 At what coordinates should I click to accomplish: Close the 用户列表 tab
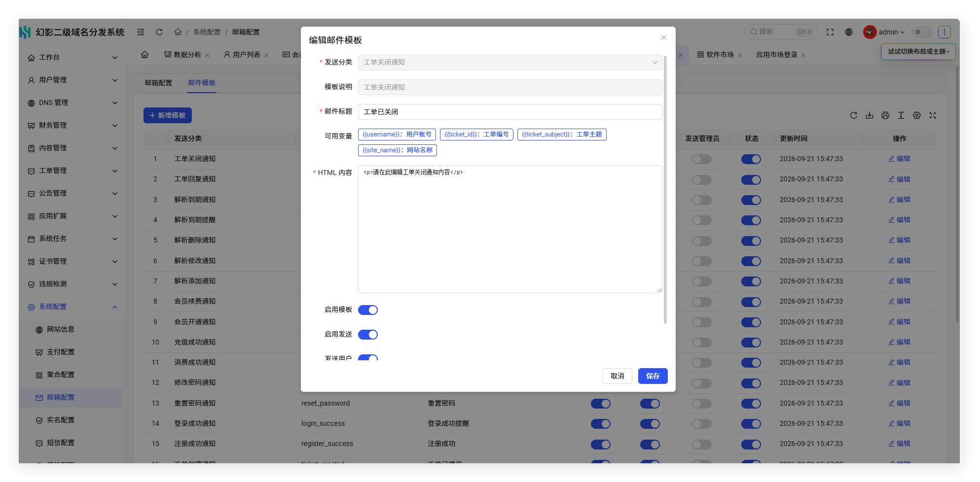tap(266, 55)
